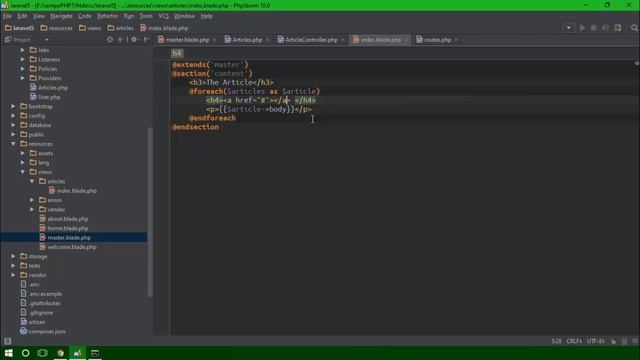The width and height of the screenshot is (640, 360).
Task: Expand the Providers folder
Action: point(23,78)
